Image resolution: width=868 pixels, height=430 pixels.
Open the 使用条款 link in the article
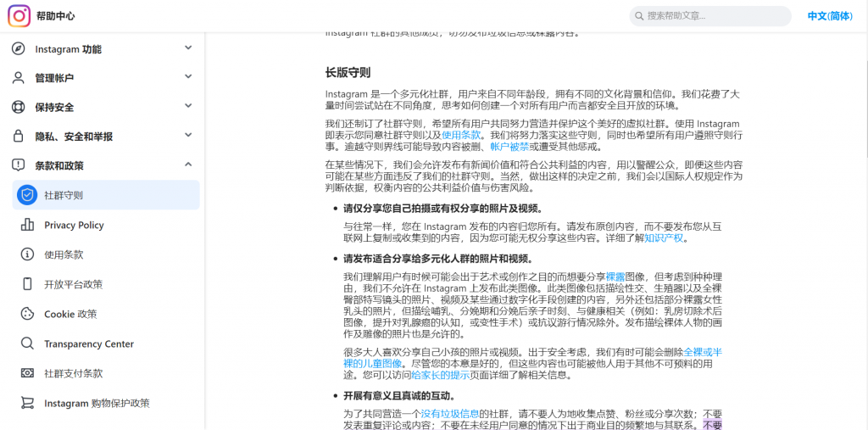pyautogui.click(x=460, y=135)
